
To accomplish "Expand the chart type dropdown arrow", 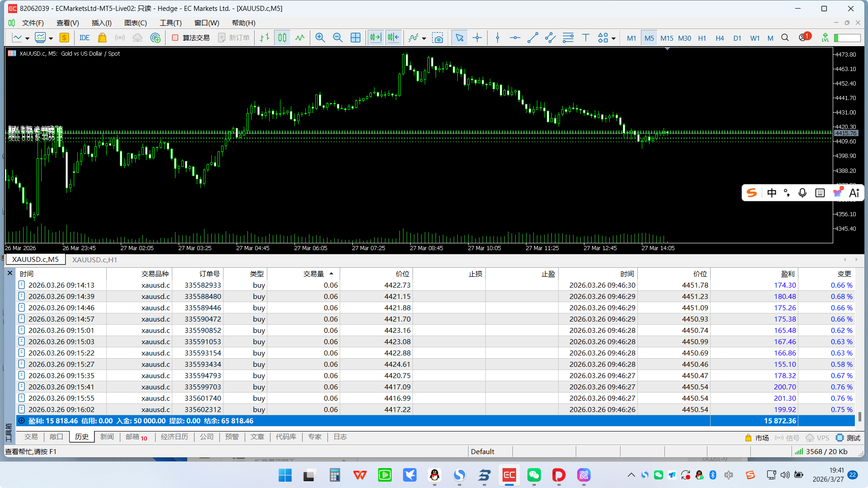I will click(x=27, y=38).
